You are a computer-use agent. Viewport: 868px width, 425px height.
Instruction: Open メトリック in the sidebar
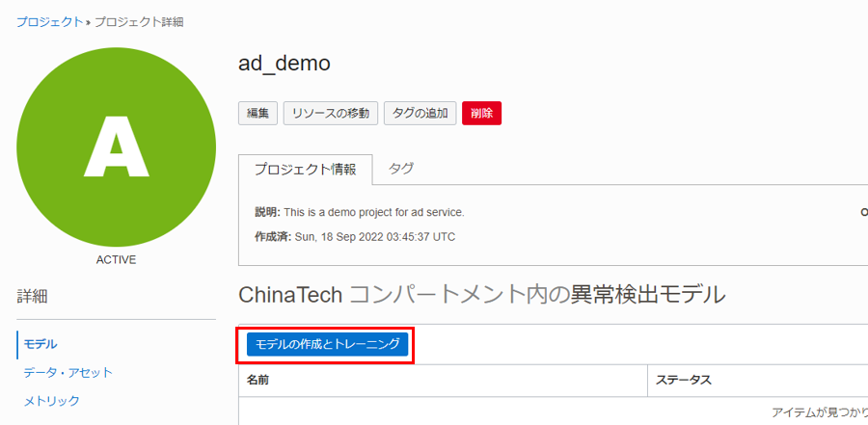pos(51,401)
